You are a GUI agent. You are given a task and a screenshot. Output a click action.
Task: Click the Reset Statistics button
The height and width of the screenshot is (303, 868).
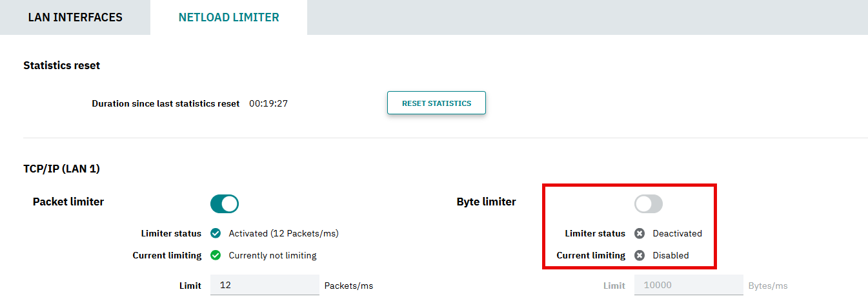[x=436, y=103]
